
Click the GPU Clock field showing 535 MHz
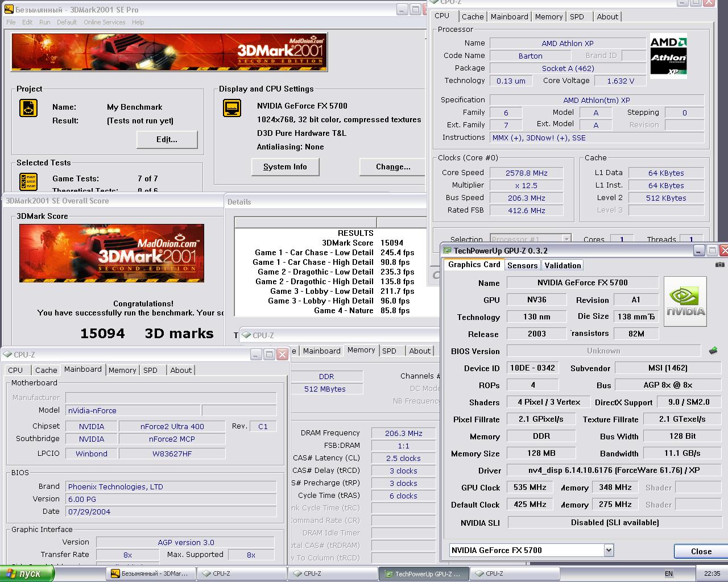[x=530, y=487]
